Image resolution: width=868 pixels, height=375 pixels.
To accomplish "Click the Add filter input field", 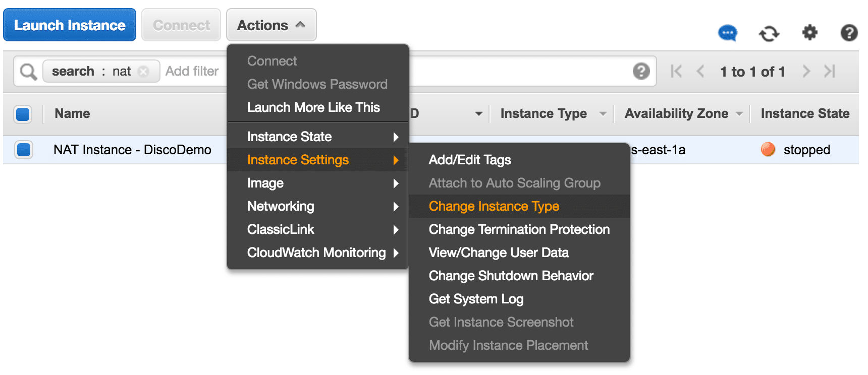I will 192,72.
